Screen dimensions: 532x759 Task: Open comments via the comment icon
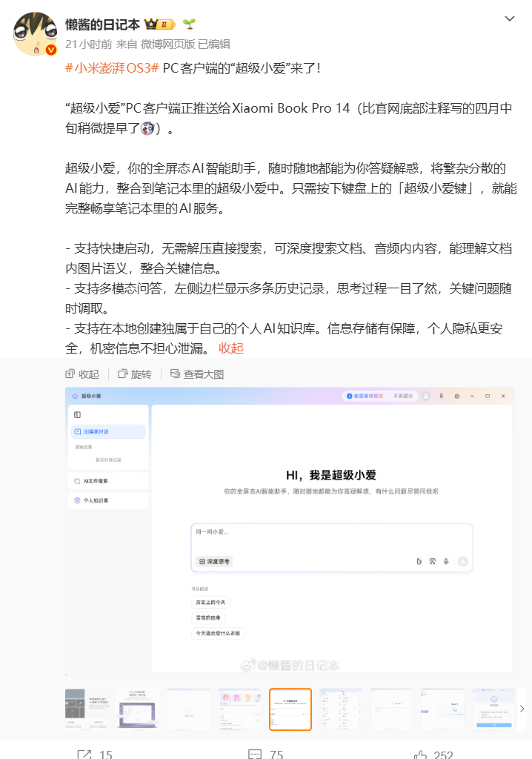coord(254,754)
